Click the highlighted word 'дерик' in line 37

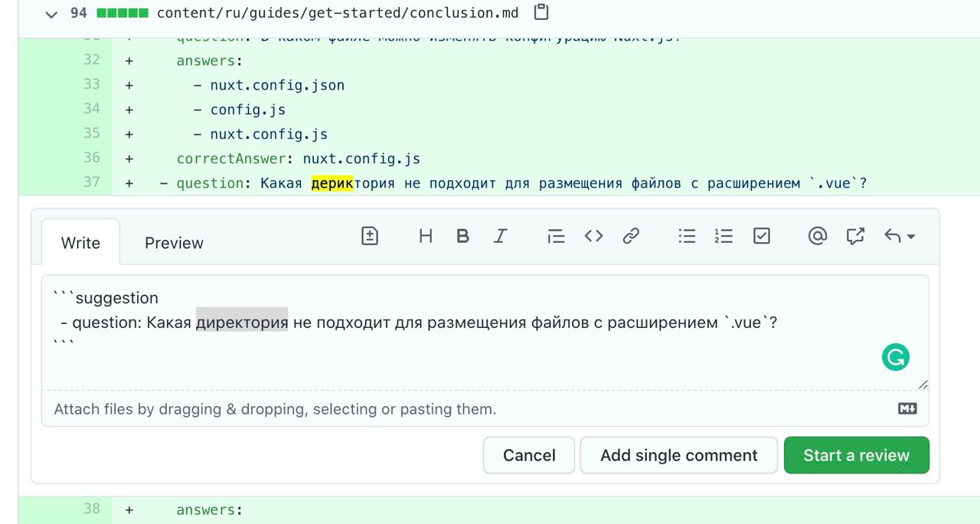click(x=332, y=183)
